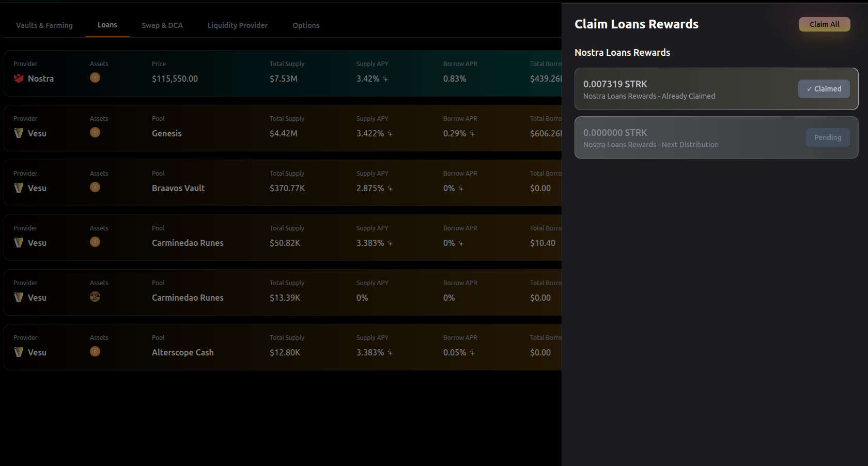Click the Nostra Loans Rewards heading

(623, 53)
